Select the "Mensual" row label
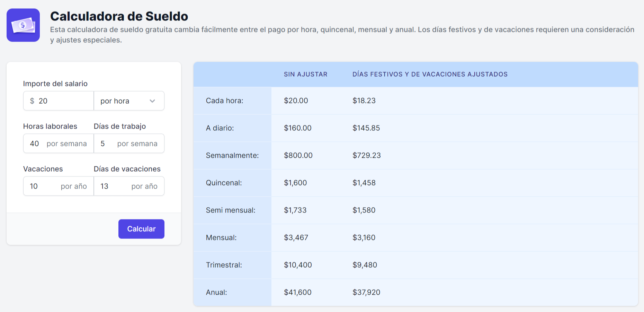644x312 pixels. (x=221, y=237)
